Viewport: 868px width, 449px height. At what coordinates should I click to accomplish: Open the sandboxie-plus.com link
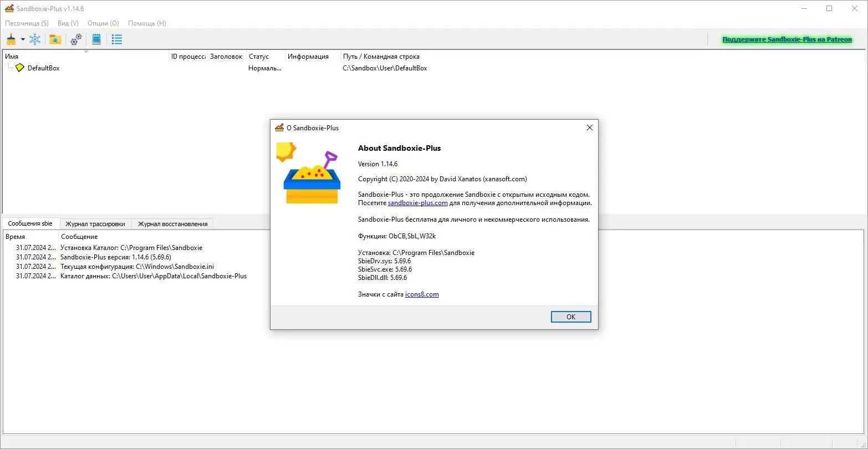tap(418, 203)
